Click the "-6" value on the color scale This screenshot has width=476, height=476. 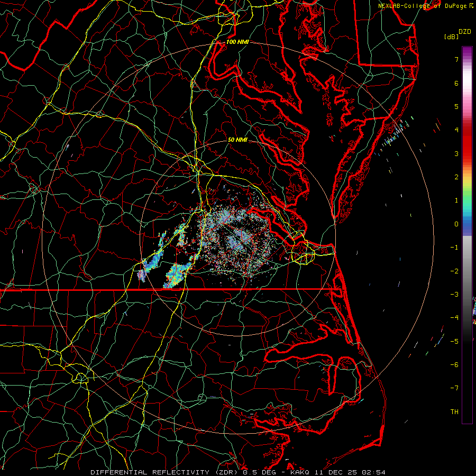point(454,365)
